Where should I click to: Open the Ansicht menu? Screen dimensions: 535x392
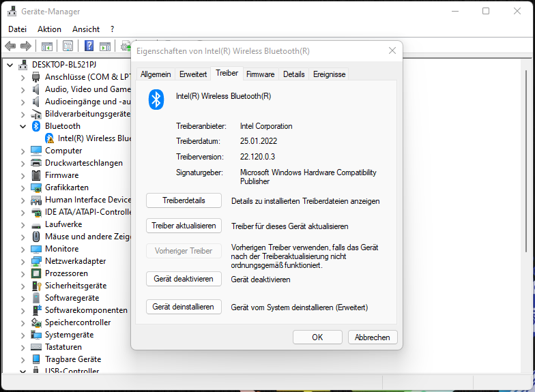point(86,29)
